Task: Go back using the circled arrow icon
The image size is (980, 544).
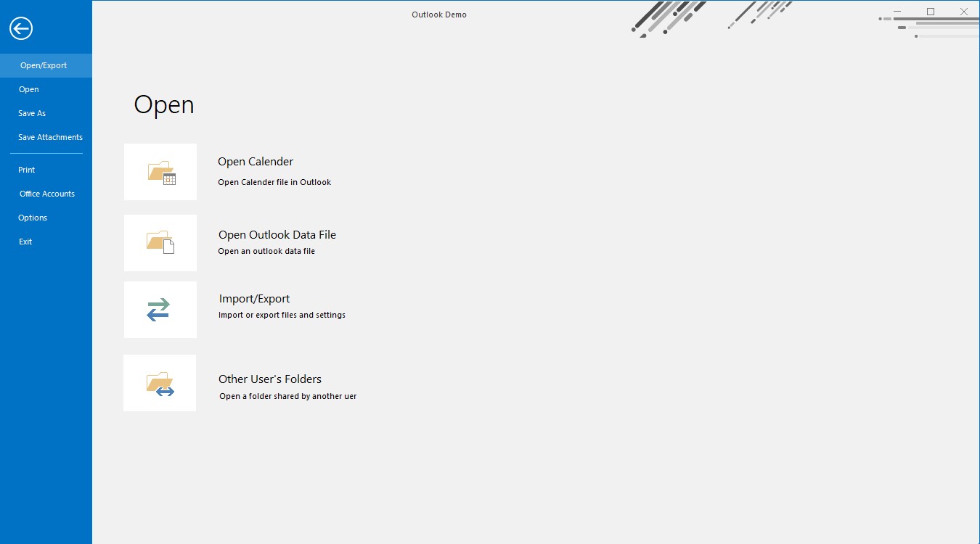Action: click(x=21, y=28)
